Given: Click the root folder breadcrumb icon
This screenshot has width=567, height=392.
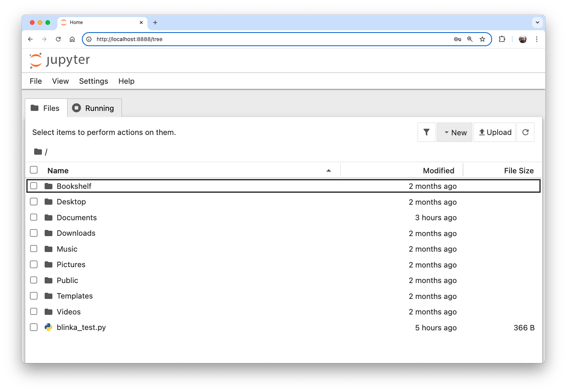Looking at the screenshot, I should [x=38, y=152].
